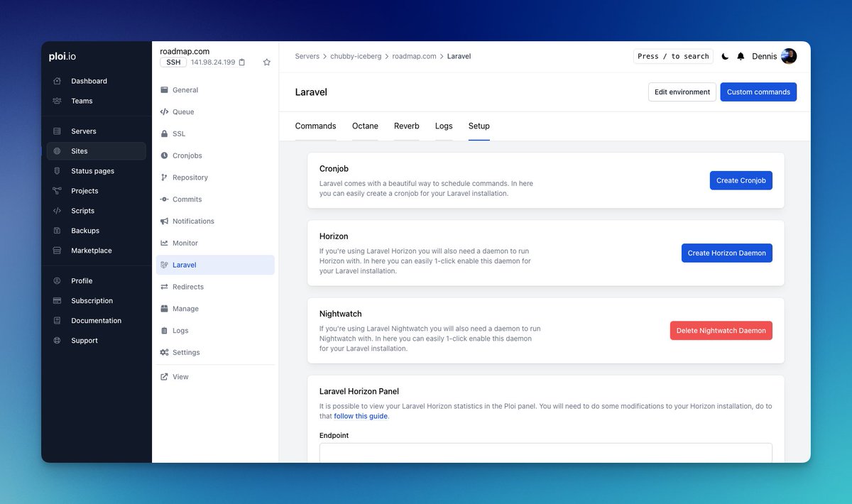
Task: Open notifications with bell icon
Action: click(x=741, y=56)
